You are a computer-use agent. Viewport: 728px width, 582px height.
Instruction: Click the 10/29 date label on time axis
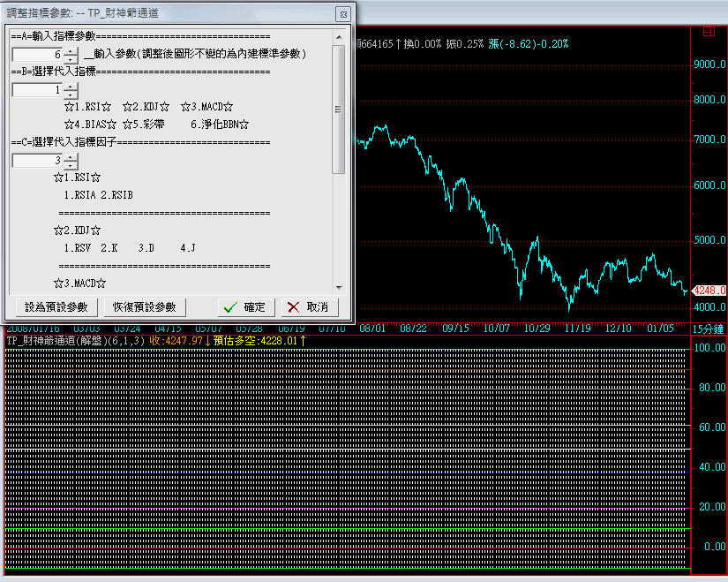coord(537,329)
